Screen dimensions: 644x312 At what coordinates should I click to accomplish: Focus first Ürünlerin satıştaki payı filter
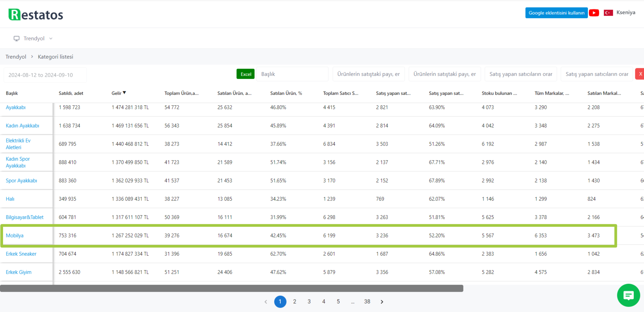pyautogui.click(x=369, y=74)
